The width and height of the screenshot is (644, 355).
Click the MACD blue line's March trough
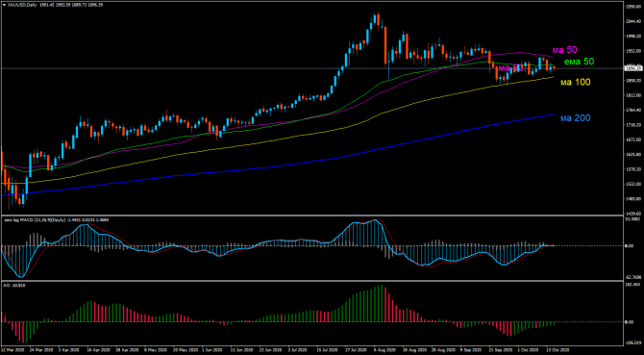(22, 276)
